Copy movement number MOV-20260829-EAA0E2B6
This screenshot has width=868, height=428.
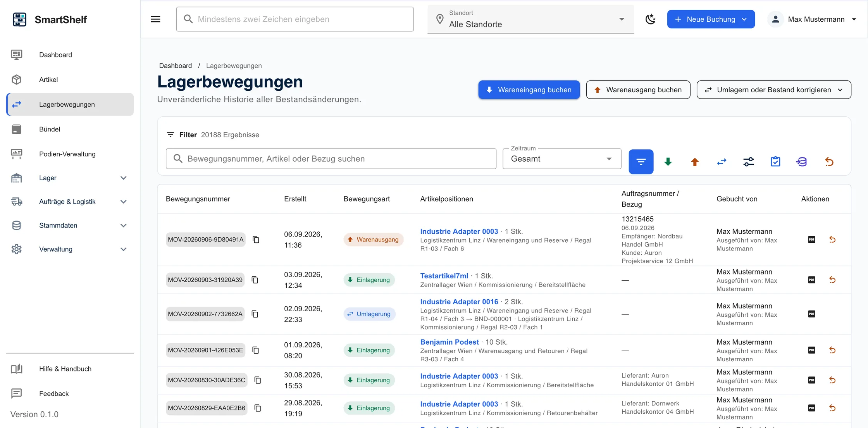point(258,408)
